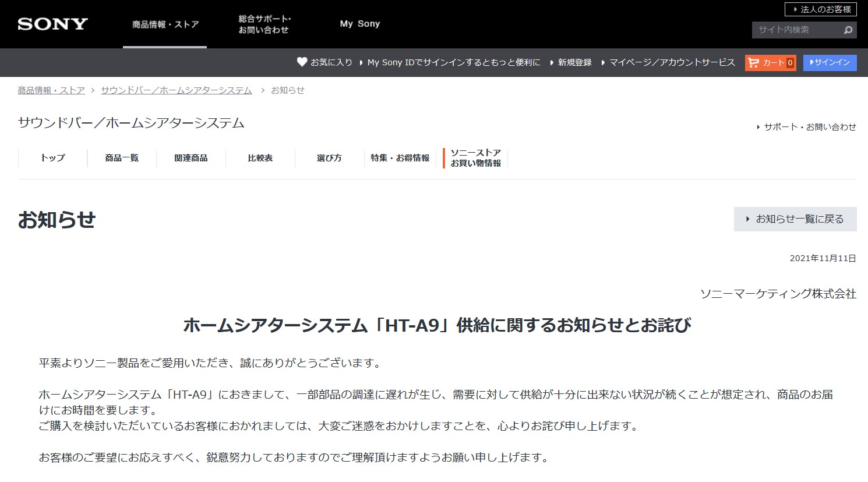Click the line starting お客様のご要望にお応えすべく
This screenshot has width=868, height=482.
295,458
